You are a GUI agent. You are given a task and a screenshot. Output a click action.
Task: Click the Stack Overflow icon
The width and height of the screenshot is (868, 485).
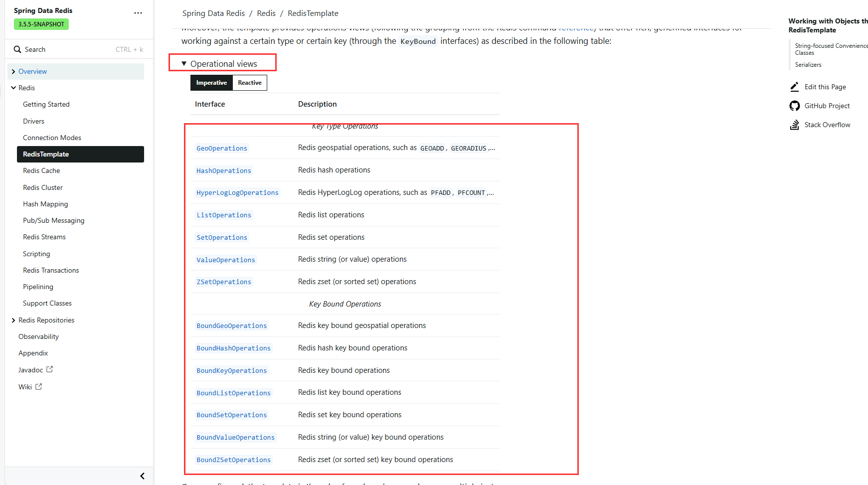(x=795, y=125)
